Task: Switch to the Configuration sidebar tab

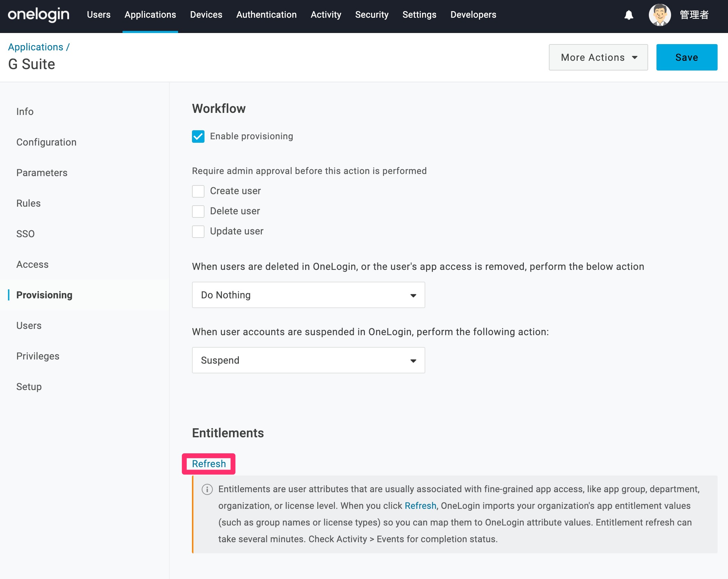Action: coord(46,142)
